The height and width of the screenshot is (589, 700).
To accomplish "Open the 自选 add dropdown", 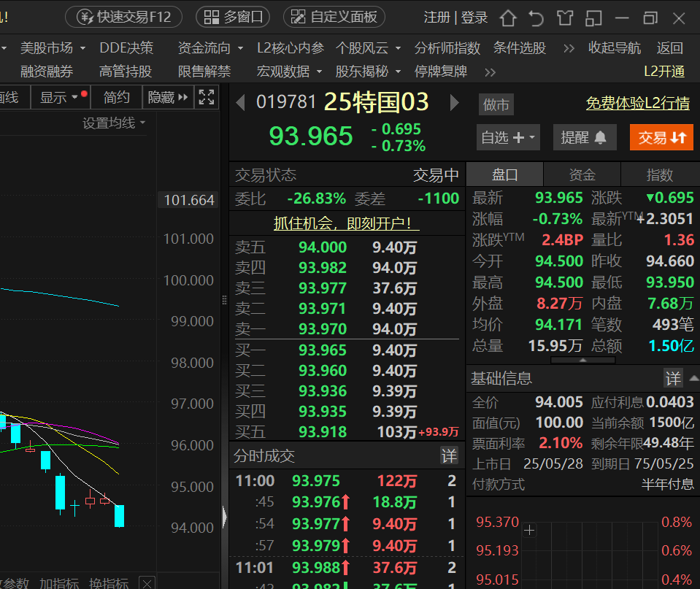I will [508, 137].
